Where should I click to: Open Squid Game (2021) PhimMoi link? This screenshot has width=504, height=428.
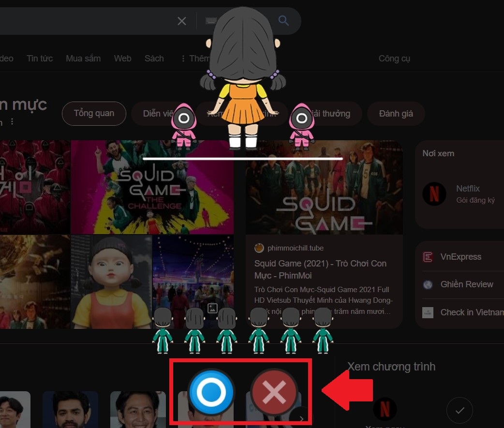(x=320, y=269)
